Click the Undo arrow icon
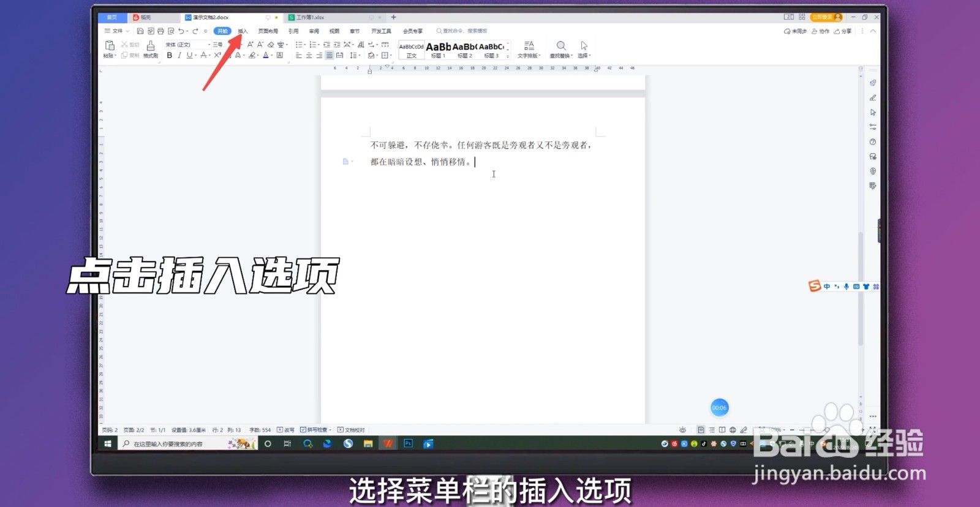This screenshot has width=980, height=507. pyautogui.click(x=181, y=31)
